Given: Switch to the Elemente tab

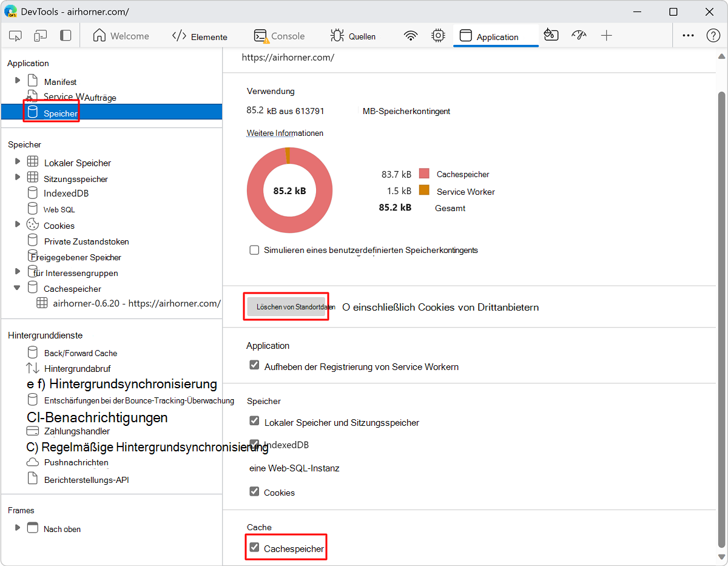Looking at the screenshot, I should [200, 36].
